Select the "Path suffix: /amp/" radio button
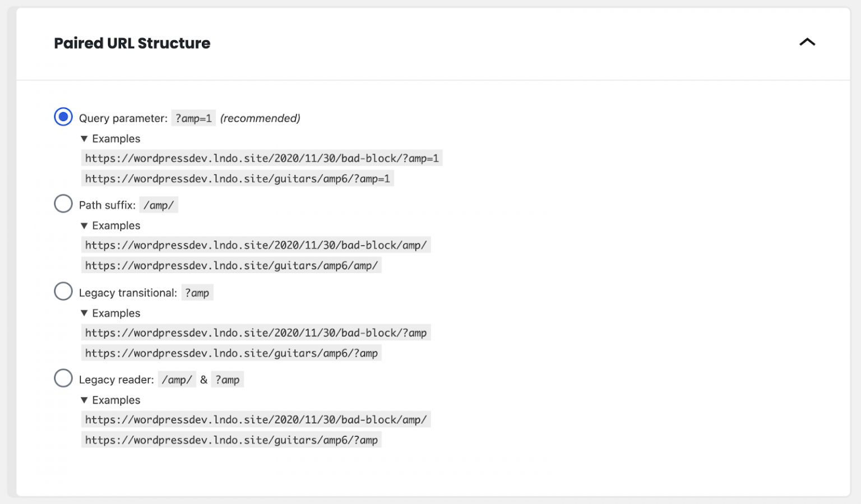Screen dimensions: 861x504 coord(63,204)
